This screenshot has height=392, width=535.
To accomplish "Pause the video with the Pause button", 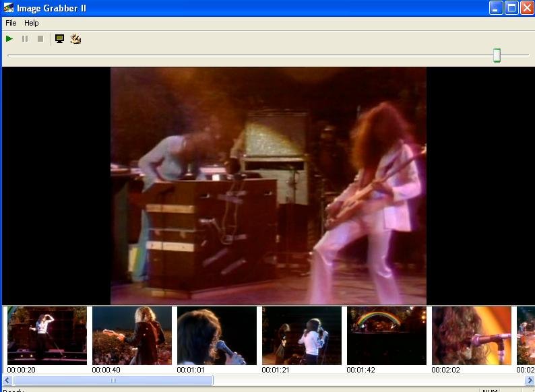I will (x=25, y=39).
